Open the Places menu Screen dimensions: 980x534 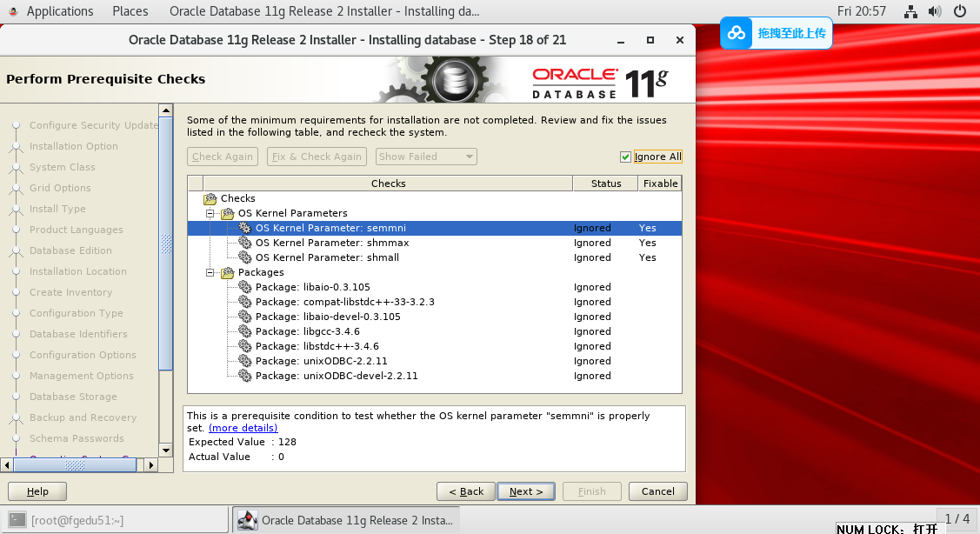point(130,11)
